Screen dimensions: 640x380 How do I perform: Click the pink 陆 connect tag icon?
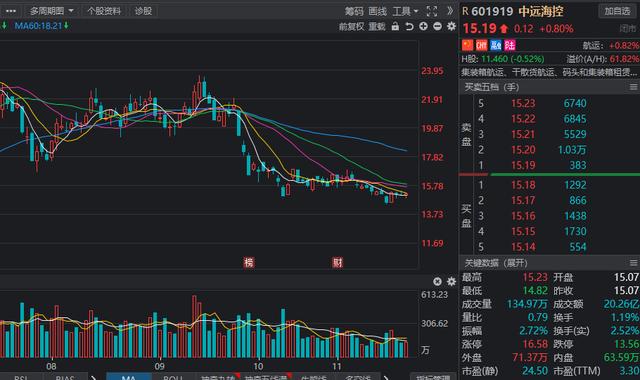510,45
